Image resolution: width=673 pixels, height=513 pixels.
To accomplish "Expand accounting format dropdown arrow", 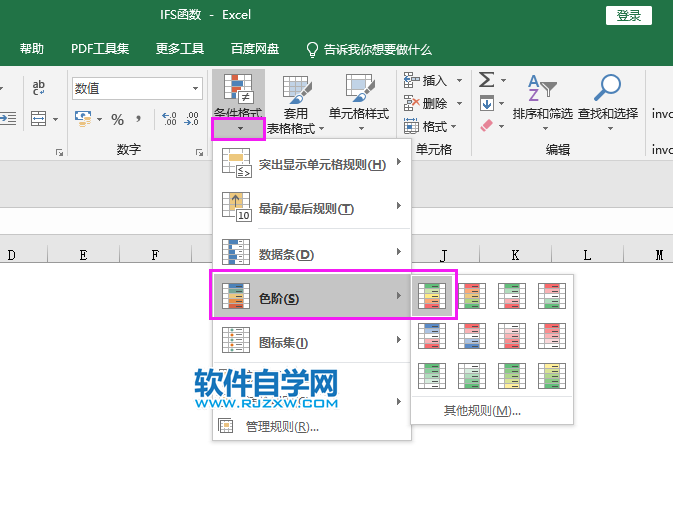I will click(x=99, y=119).
